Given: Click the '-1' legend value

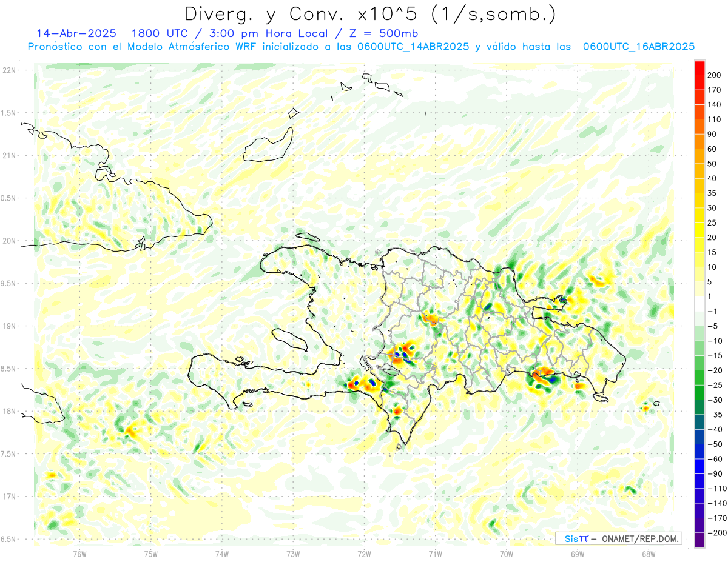Looking at the screenshot, I should (713, 311).
